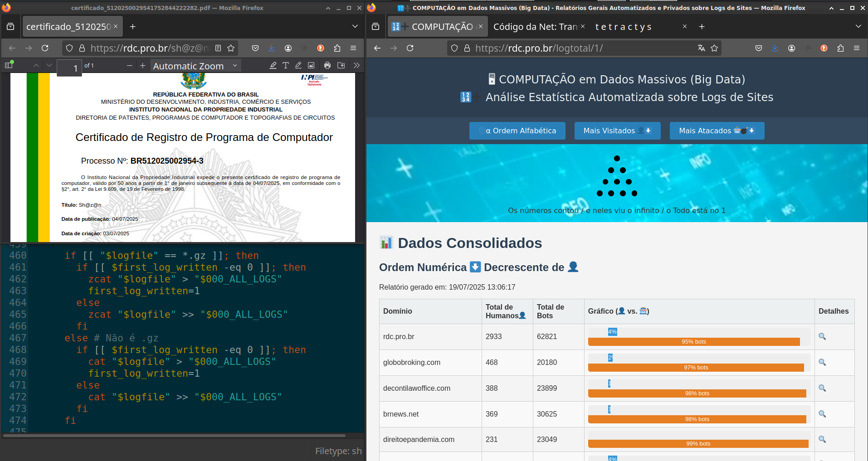Select the PDF highlight tool

click(273, 65)
